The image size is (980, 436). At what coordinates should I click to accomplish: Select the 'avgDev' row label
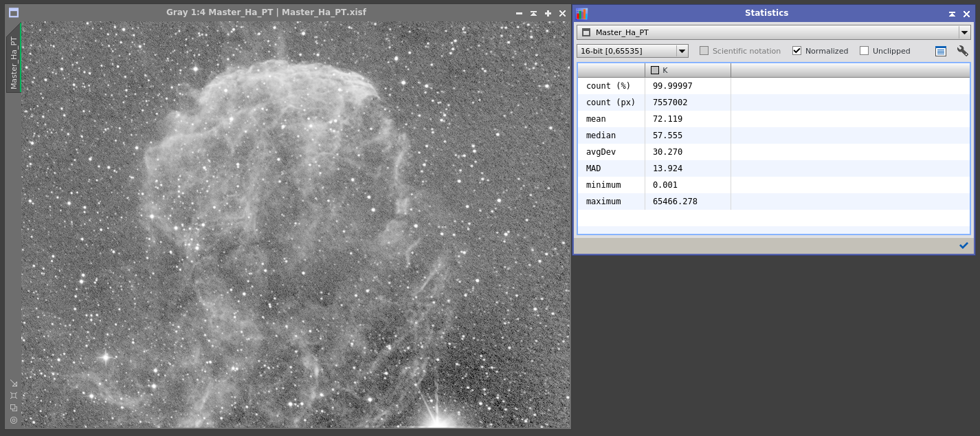pos(601,152)
